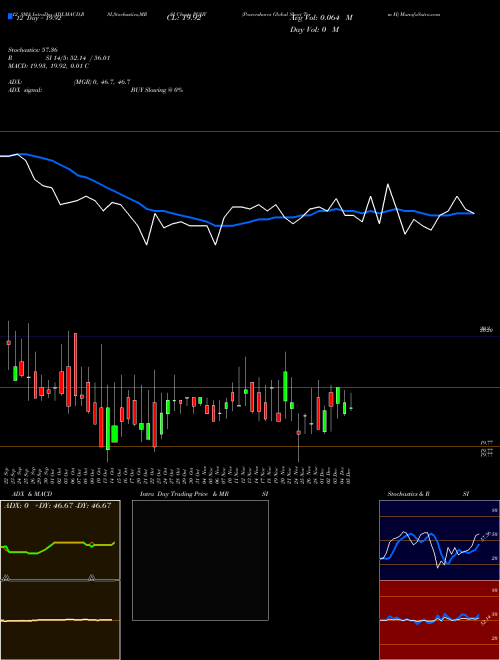Viewport: 500px width, 660px height.
Task: Click the white price line's highest spike on right
Action: click(388, 184)
